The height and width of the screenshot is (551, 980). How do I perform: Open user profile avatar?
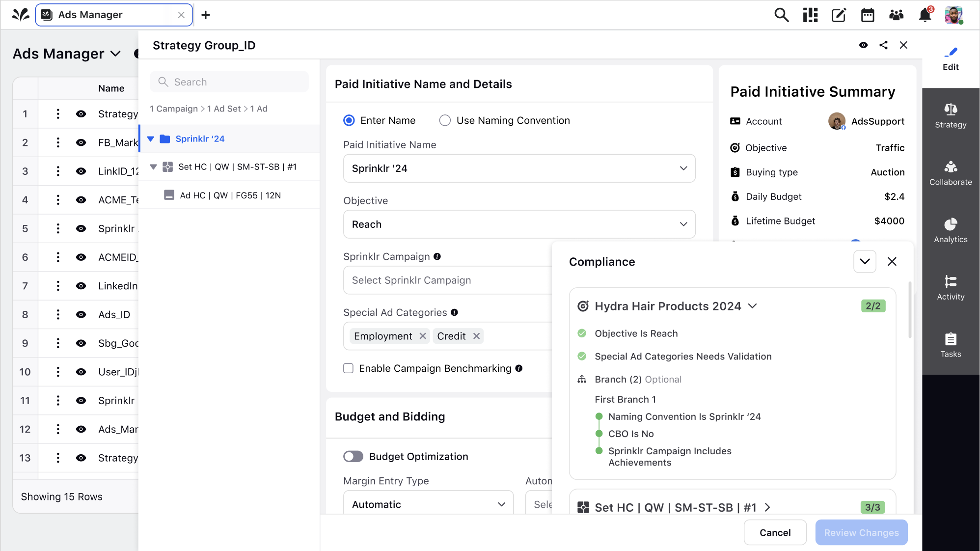[x=953, y=15]
